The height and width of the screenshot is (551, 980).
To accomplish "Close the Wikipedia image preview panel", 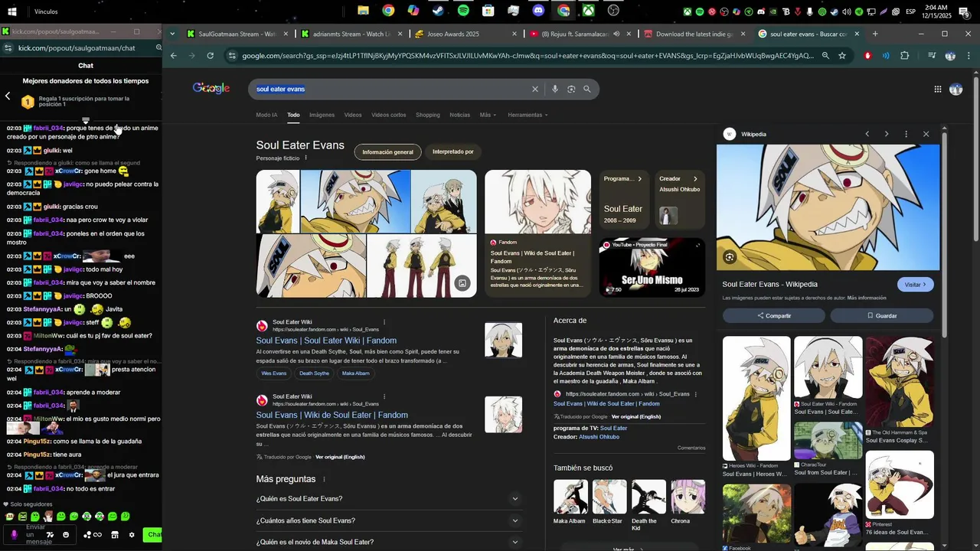I will point(926,134).
